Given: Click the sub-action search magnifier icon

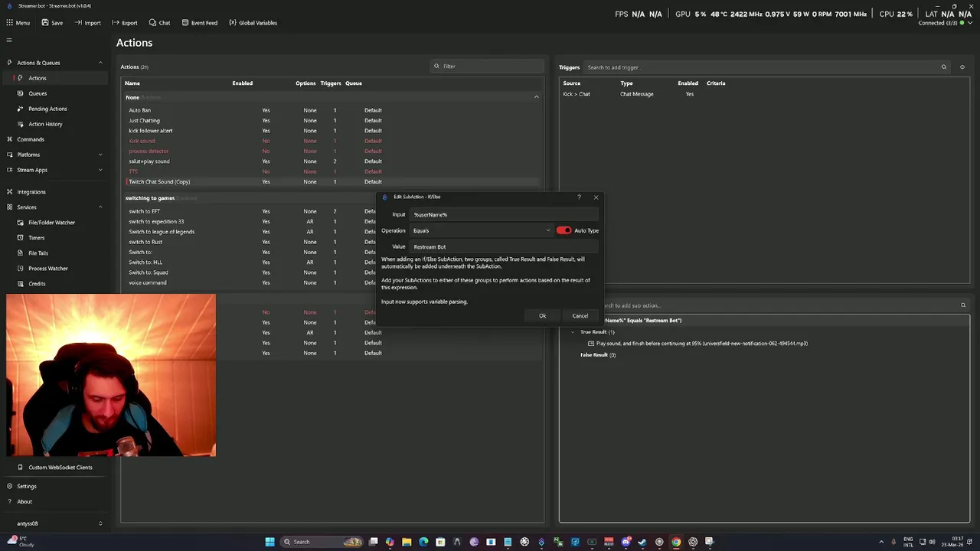Looking at the screenshot, I should pos(963,305).
